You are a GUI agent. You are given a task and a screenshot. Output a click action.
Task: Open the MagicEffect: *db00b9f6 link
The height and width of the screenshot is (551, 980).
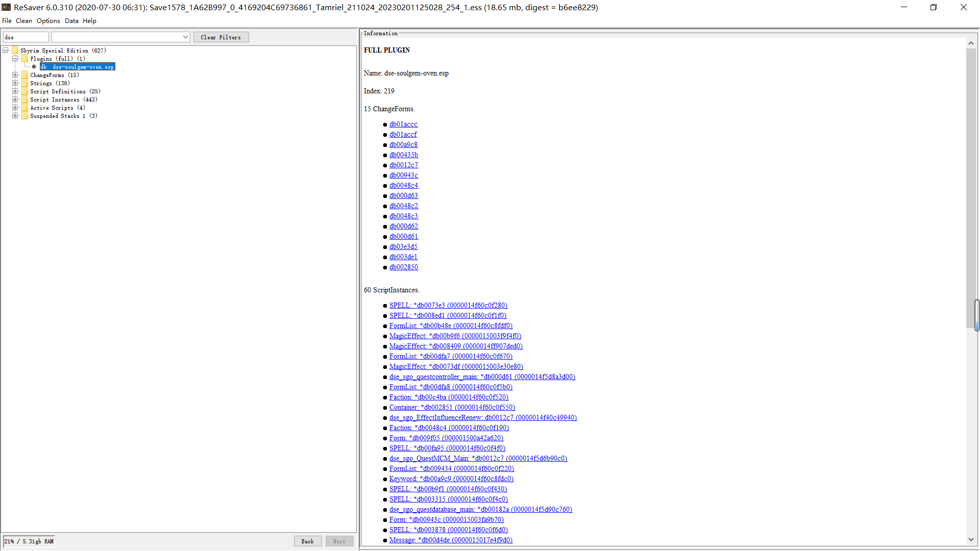point(455,336)
